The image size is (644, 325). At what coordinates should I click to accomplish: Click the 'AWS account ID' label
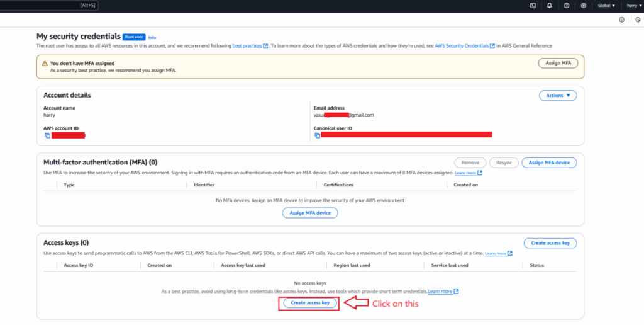tap(60, 128)
